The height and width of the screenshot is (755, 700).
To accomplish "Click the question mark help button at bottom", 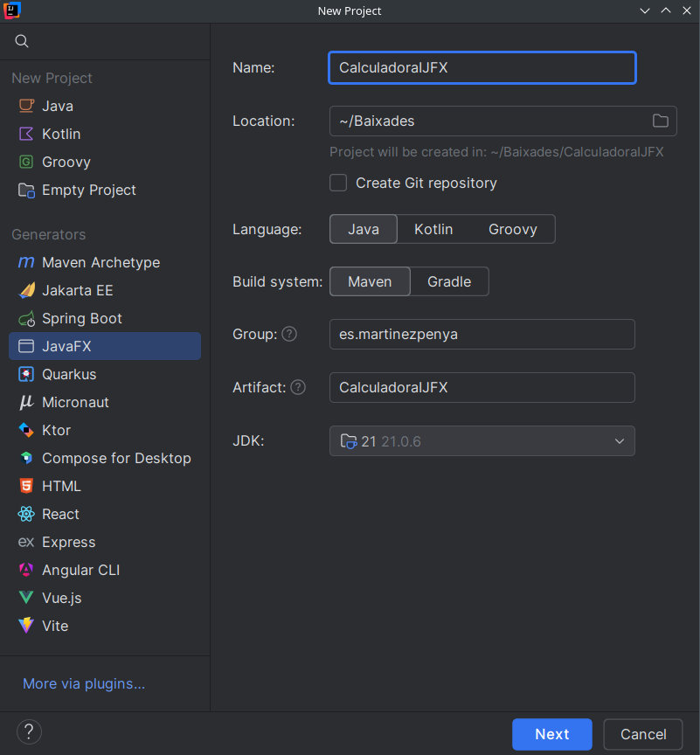I will click(29, 732).
